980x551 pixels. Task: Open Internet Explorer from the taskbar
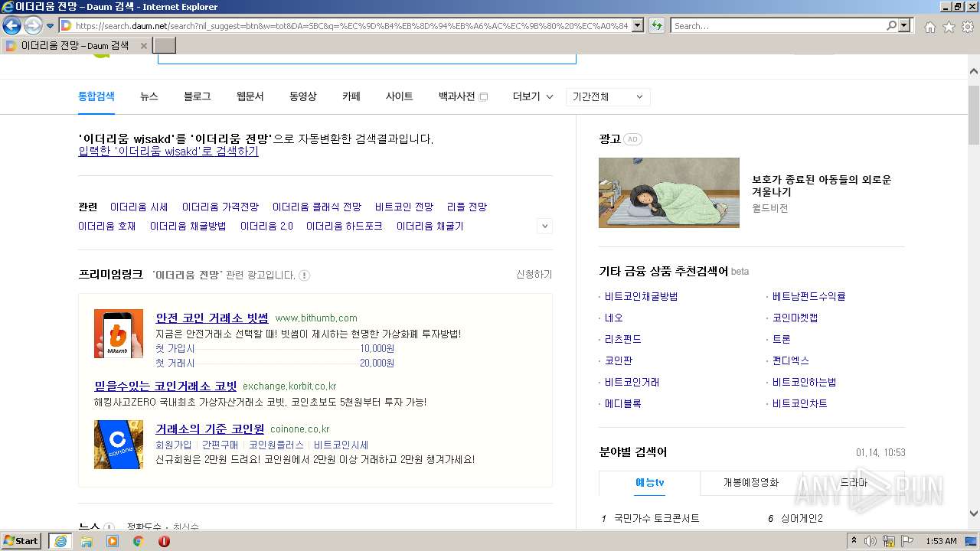click(60, 541)
